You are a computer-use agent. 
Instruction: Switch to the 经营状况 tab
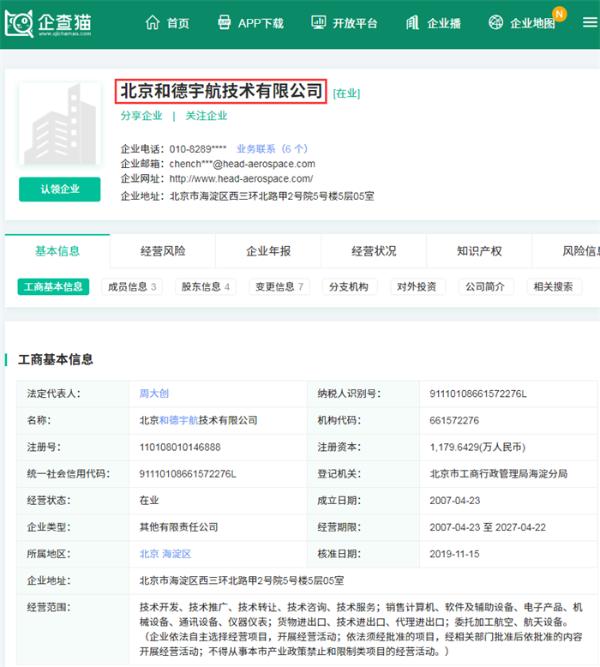pyautogui.click(x=374, y=251)
